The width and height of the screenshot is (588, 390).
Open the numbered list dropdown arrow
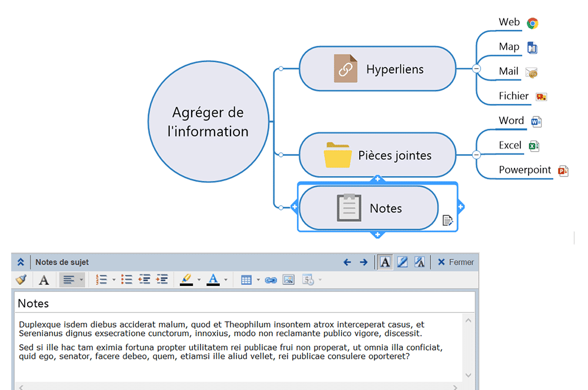tap(113, 280)
